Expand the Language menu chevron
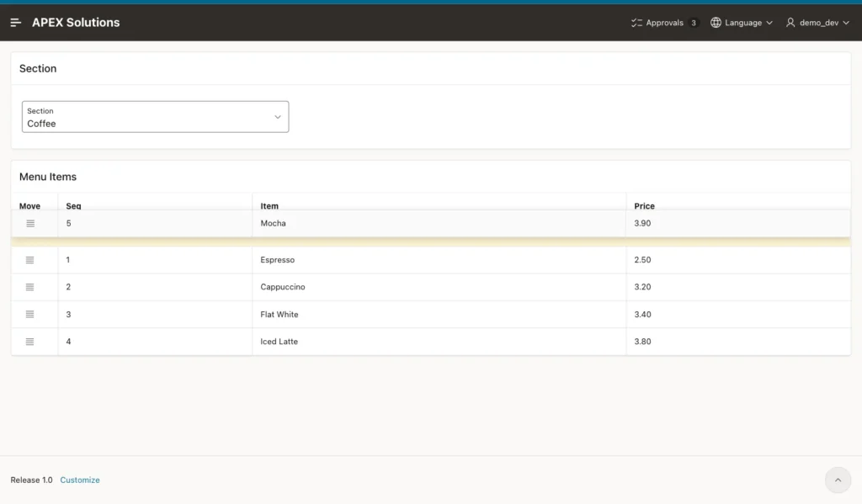Viewport: 862px width, 504px height. tap(769, 23)
